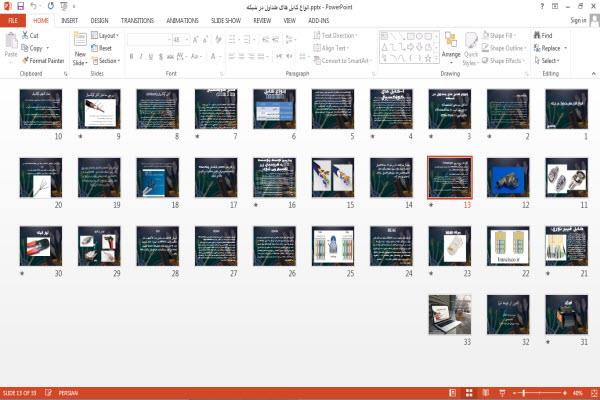The width and height of the screenshot is (600, 400).
Task: Open the FILE tab
Action: [13, 21]
